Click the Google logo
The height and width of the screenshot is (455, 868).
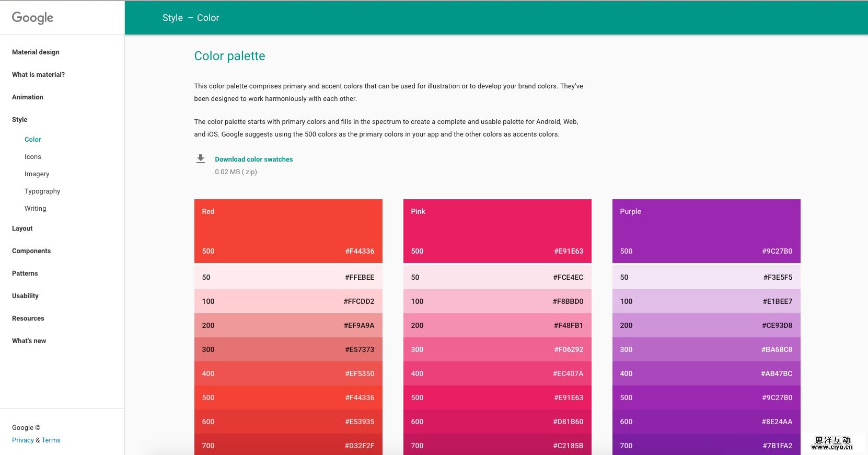[x=32, y=18]
